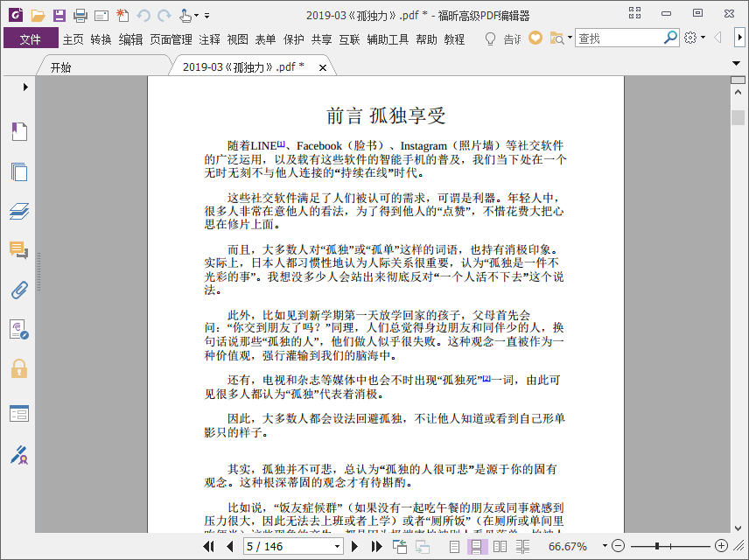Zoom out with the minus button
The height and width of the screenshot is (560, 749).
[618, 546]
